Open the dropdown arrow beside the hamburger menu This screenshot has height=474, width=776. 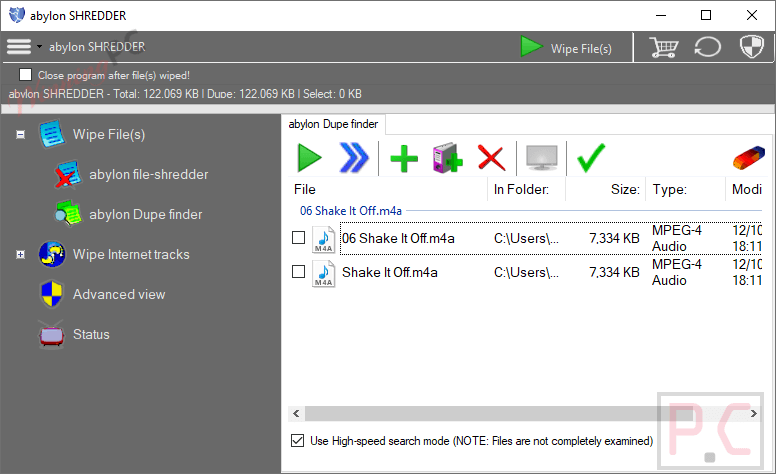tap(39, 47)
